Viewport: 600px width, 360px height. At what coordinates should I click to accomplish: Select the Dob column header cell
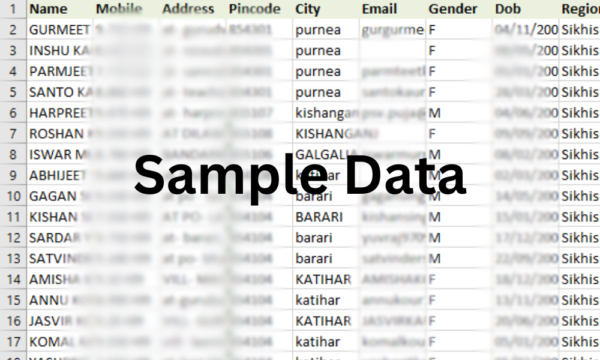pos(525,9)
